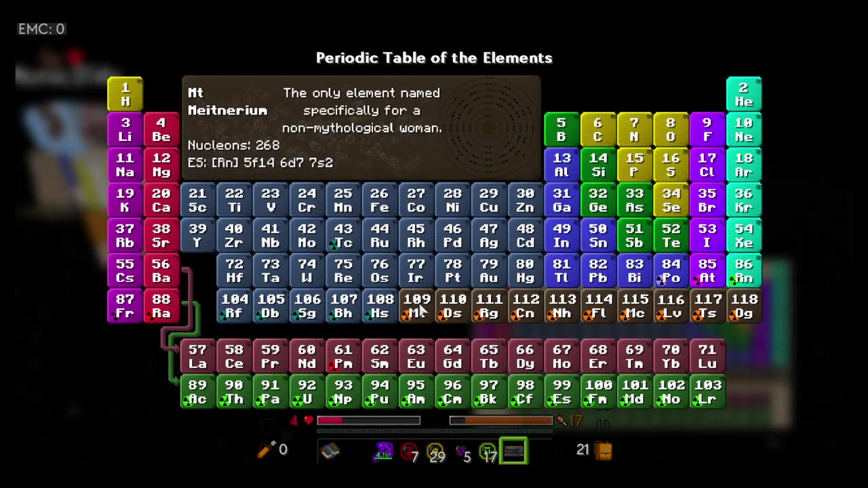Select the Copper (29 Cu) tile
This screenshot has width=868, height=488.
489,200
